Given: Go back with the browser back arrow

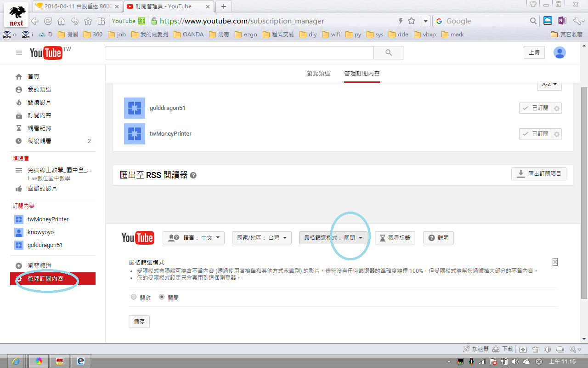Looking at the screenshot, I should (x=35, y=21).
